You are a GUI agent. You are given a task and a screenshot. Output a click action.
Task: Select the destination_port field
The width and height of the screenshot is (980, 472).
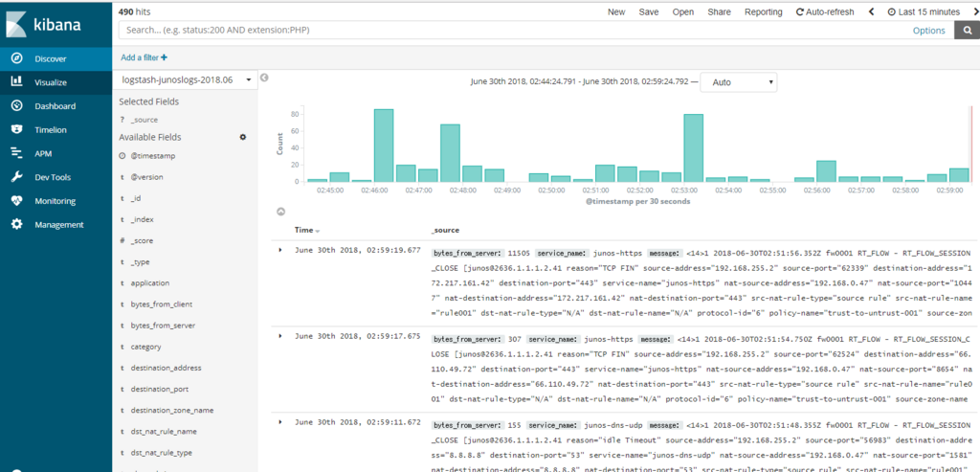coord(160,390)
